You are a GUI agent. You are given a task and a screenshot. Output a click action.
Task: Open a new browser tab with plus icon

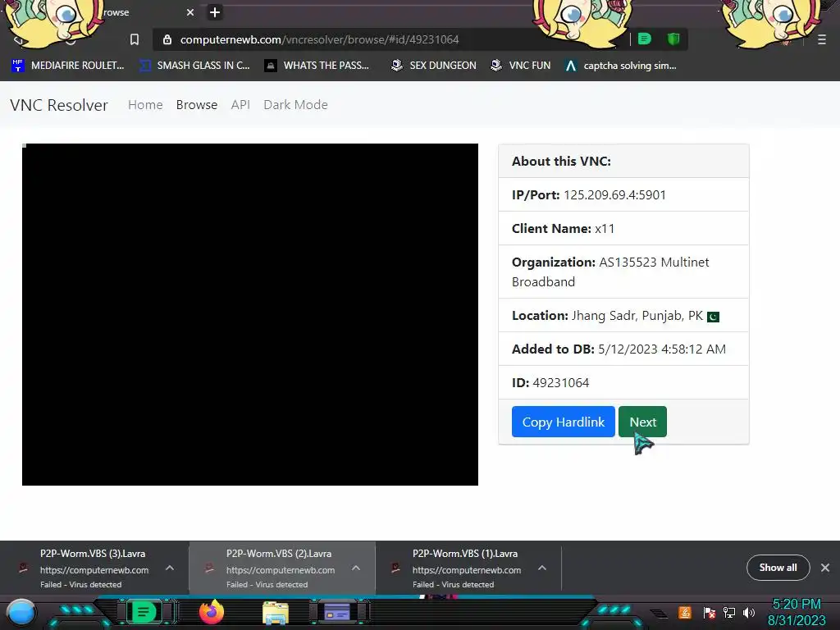(215, 12)
